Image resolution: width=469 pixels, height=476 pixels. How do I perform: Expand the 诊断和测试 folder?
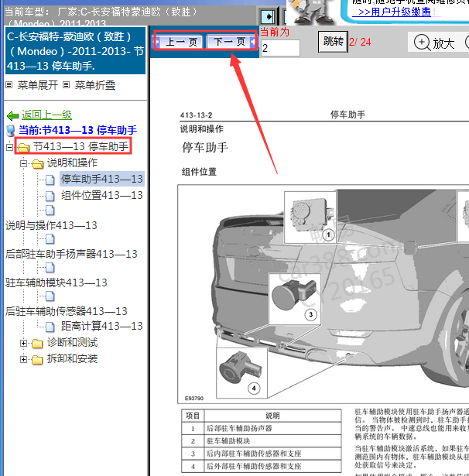(23, 343)
